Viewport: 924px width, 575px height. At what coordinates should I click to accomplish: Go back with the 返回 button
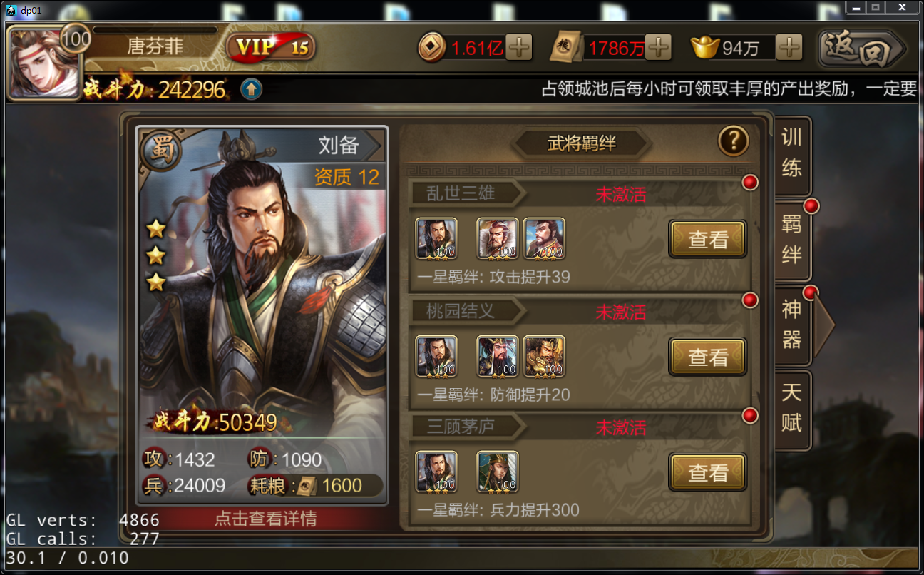coord(861,49)
